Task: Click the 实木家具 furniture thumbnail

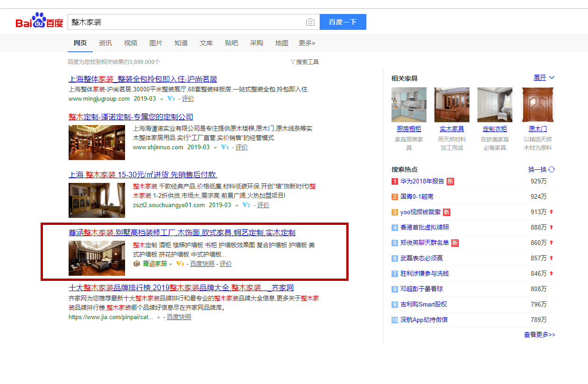Action: click(x=452, y=105)
